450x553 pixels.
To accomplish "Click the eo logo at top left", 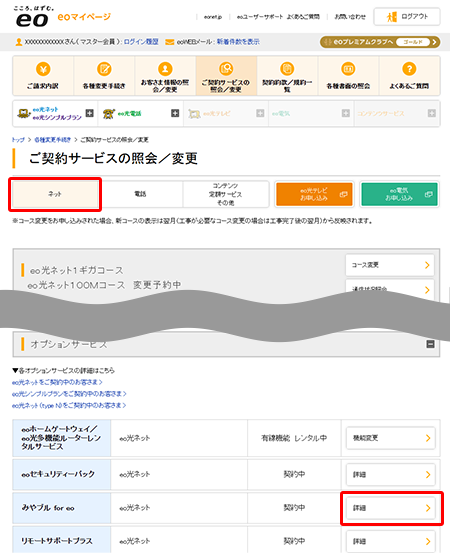I will tap(32, 17).
